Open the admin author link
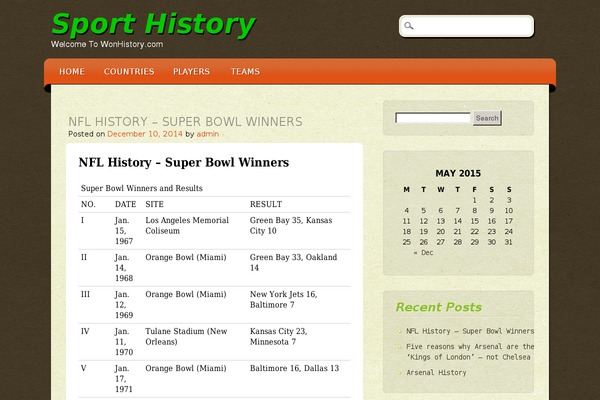This screenshot has width=600, height=400. click(x=207, y=134)
